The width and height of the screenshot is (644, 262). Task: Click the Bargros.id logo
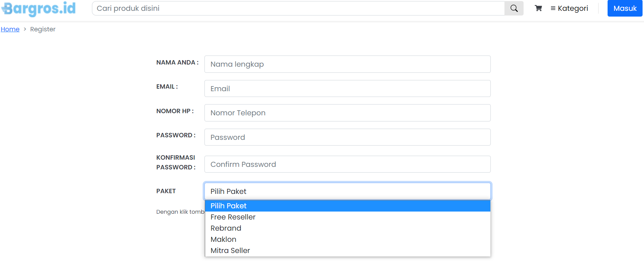[x=39, y=9]
